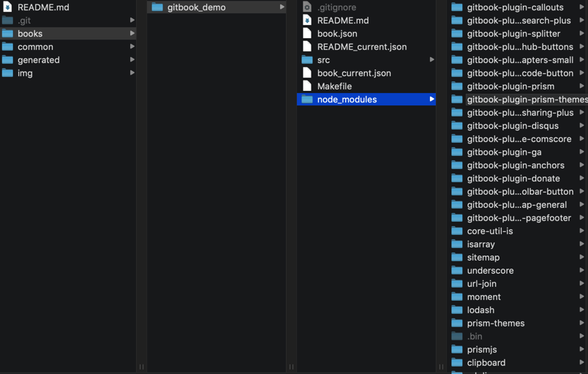Select the moment folder name
Viewport: 588px width, 374px height.
(x=483, y=296)
